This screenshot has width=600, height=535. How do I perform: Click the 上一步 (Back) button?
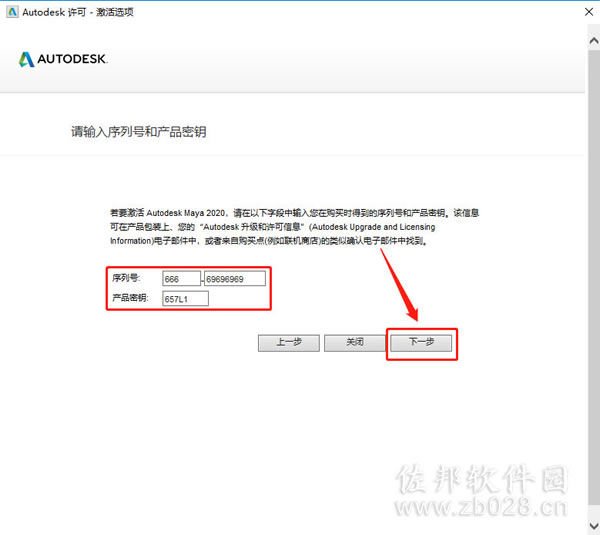[x=289, y=343]
